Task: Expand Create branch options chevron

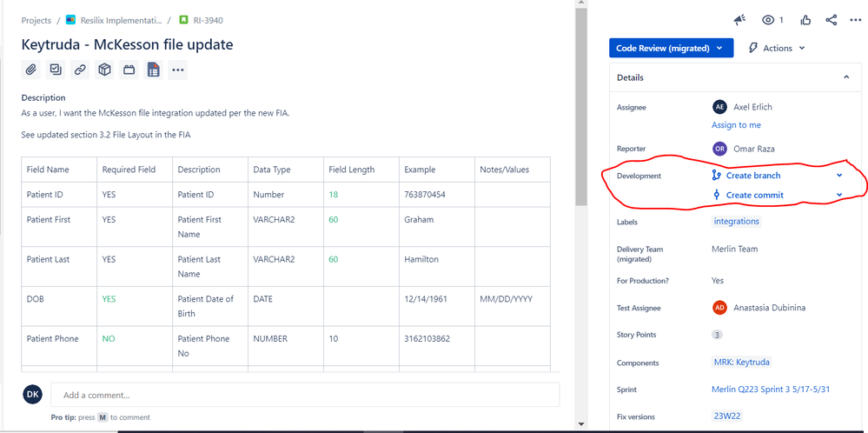Action: click(x=839, y=176)
